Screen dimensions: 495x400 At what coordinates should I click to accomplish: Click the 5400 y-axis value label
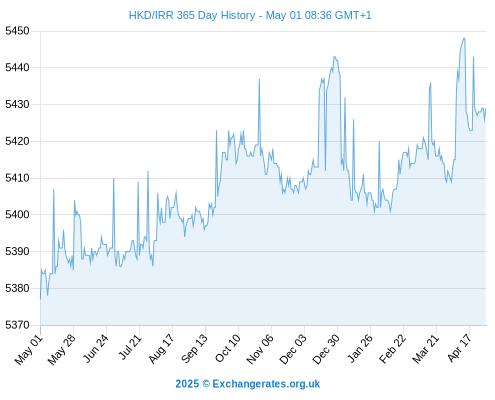tap(17, 214)
